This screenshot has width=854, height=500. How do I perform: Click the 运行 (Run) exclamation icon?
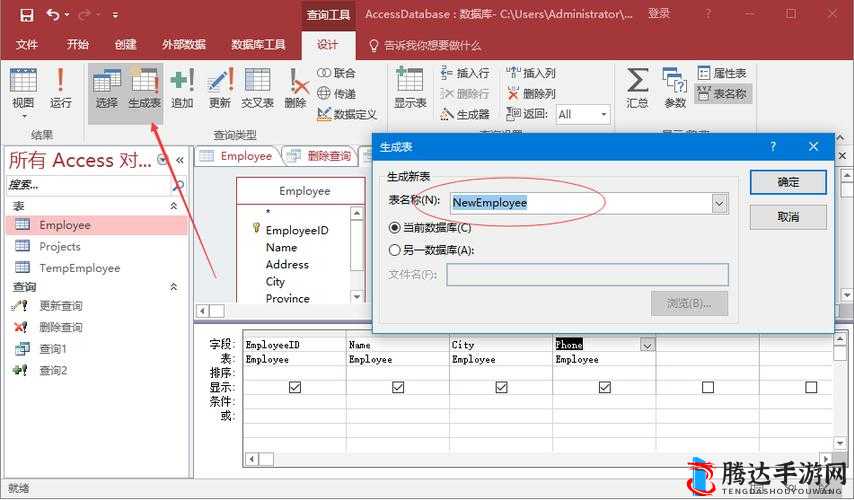point(60,89)
